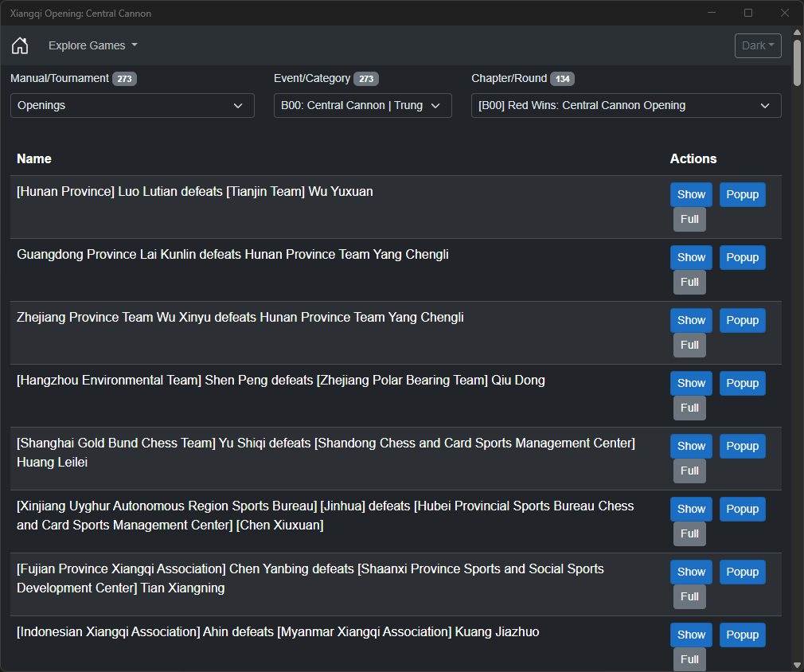Expand the Manual/Tournament Openings dropdown
The image size is (804, 672).
pos(132,105)
